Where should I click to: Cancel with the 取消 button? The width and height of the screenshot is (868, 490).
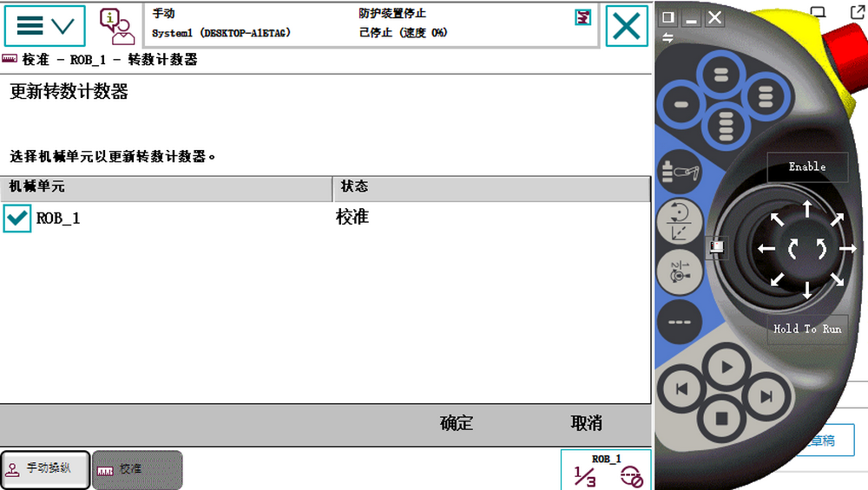point(586,423)
